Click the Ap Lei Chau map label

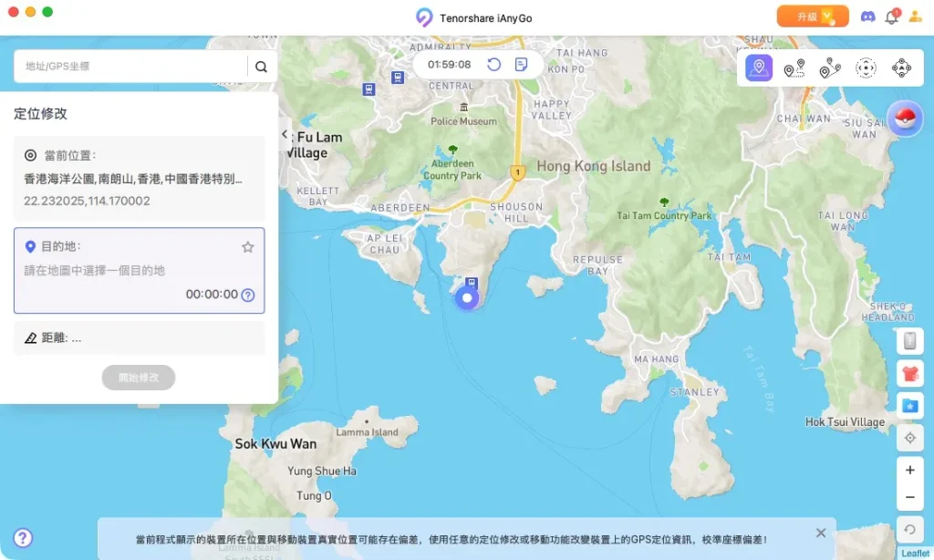coord(385,244)
